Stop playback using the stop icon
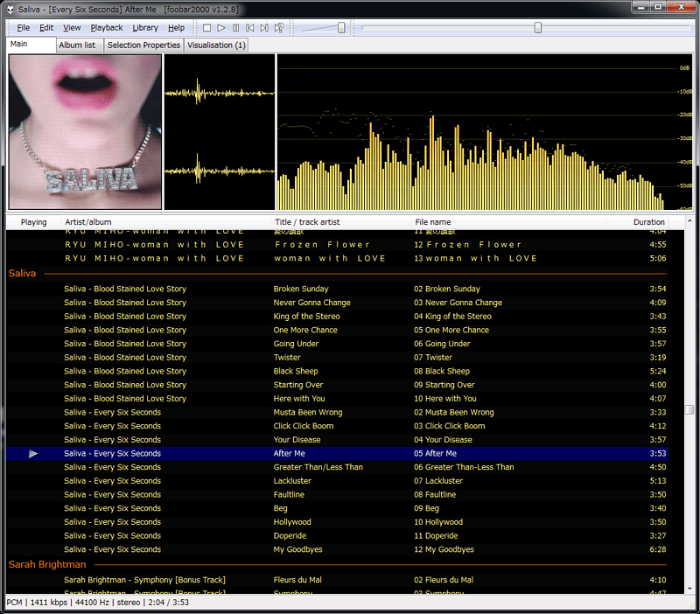The width and height of the screenshot is (700, 614). point(206,27)
